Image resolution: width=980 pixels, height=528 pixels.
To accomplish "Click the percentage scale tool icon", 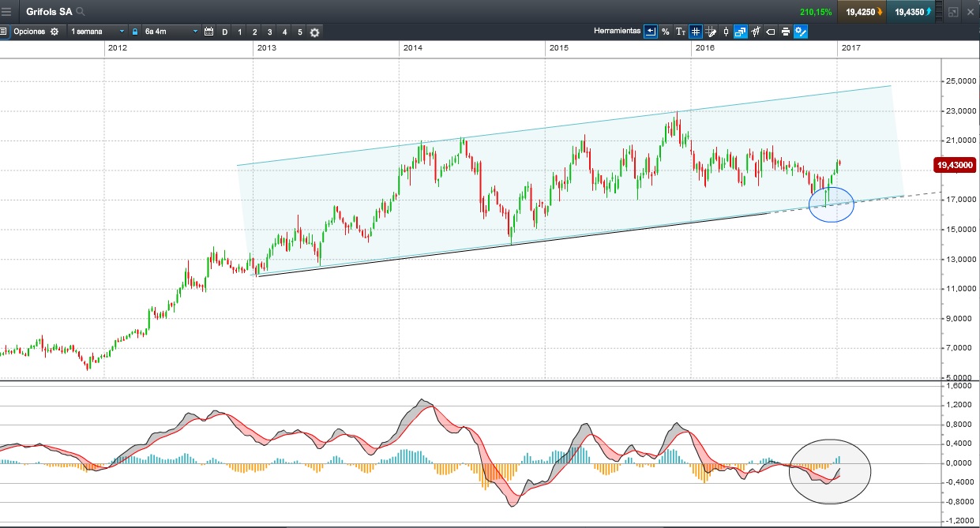I will coord(666,32).
